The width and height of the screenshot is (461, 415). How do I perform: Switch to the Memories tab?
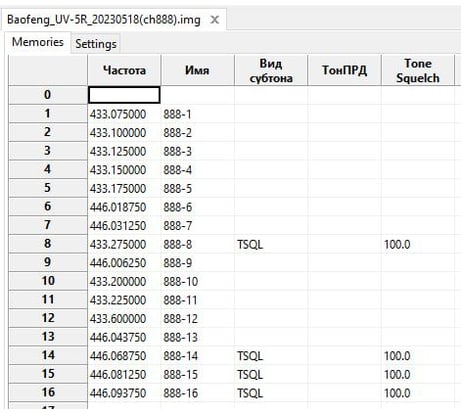tap(38, 42)
